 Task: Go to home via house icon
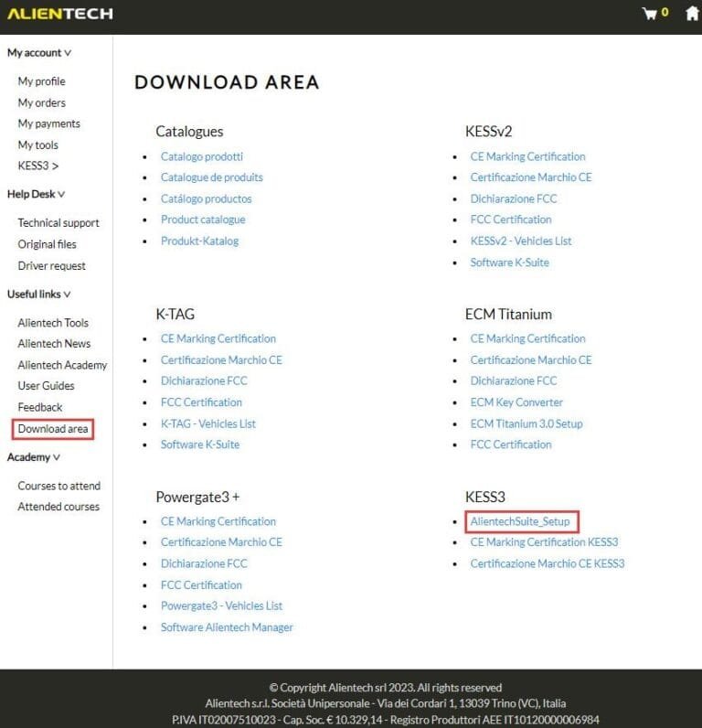tap(692, 13)
